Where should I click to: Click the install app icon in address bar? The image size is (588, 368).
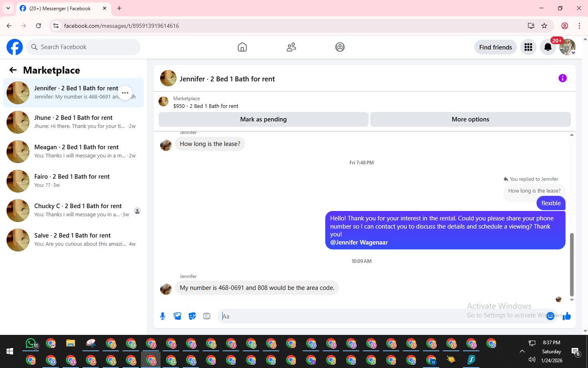pos(531,26)
